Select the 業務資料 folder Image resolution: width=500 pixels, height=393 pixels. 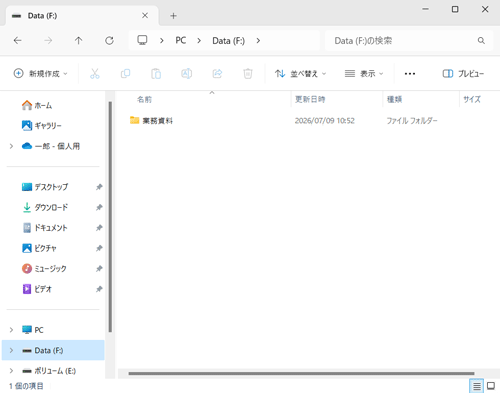click(152, 121)
